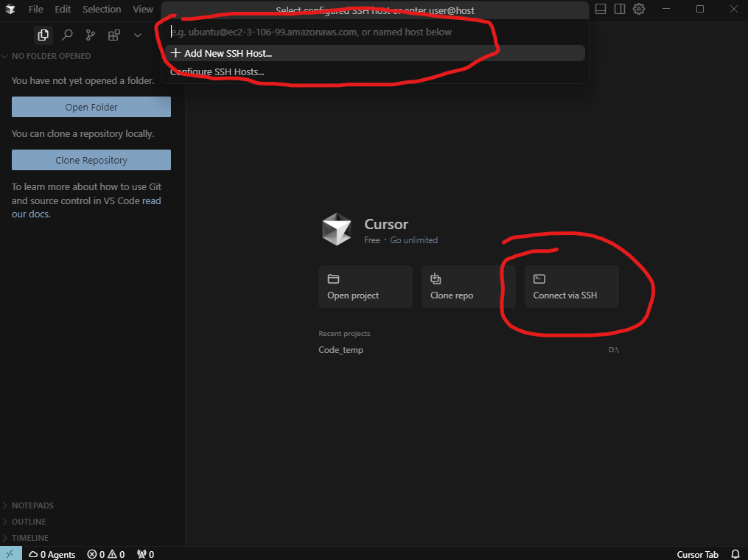Open the File menu

coord(35,10)
